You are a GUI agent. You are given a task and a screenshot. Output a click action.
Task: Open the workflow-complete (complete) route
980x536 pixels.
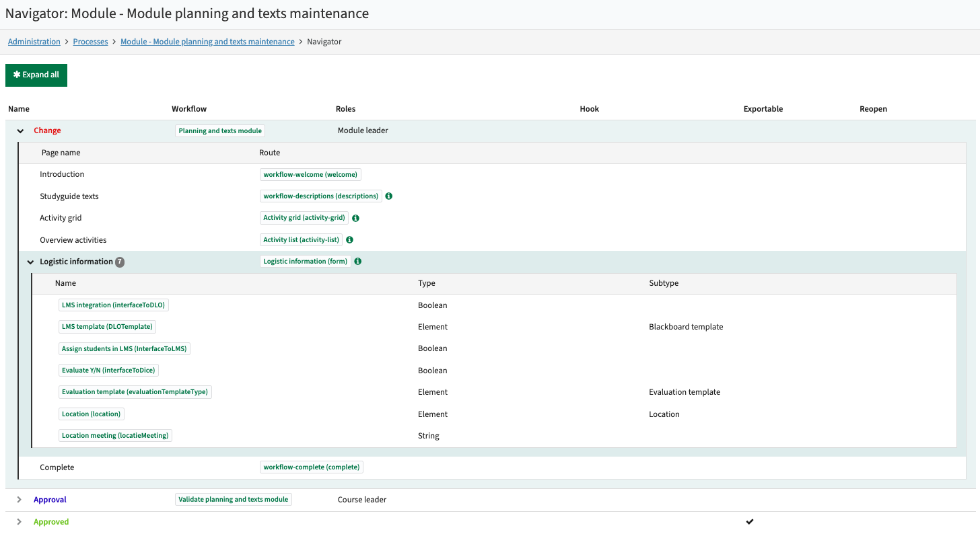point(312,467)
